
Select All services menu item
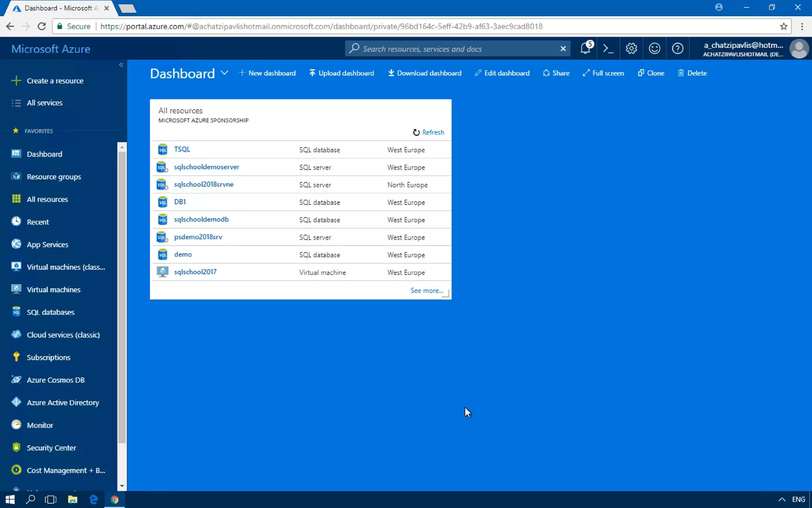click(44, 103)
